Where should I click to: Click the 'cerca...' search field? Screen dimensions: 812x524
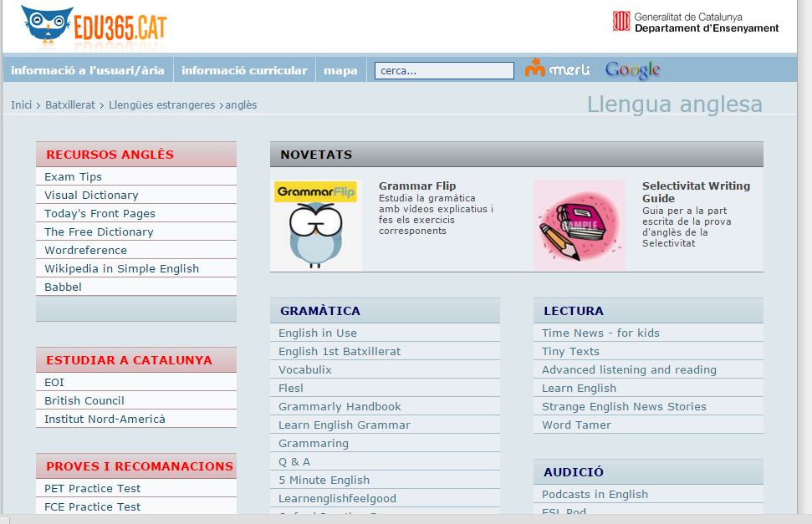click(x=444, y=71)
